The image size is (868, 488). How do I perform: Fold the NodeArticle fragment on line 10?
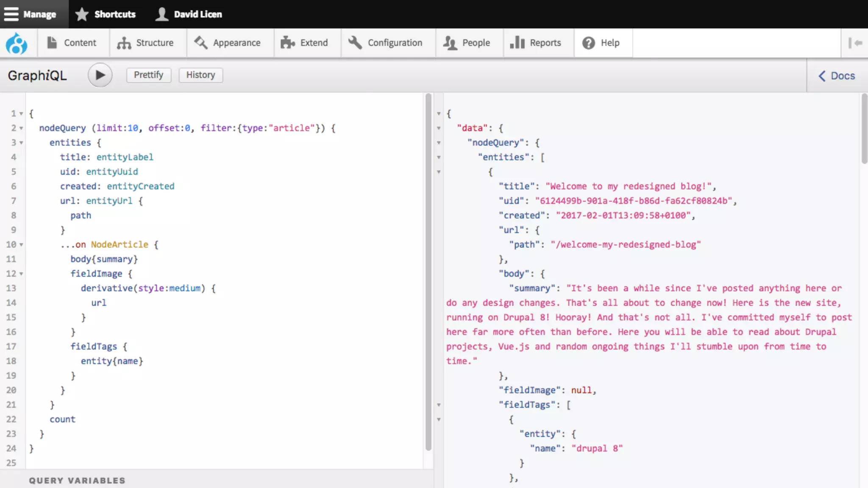click(21, 245)
